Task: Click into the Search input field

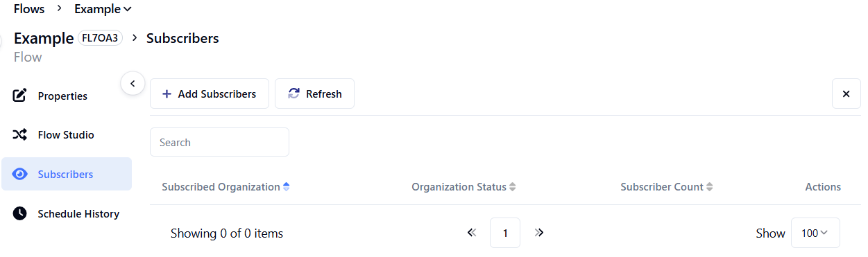Action: tap(219, 142)
